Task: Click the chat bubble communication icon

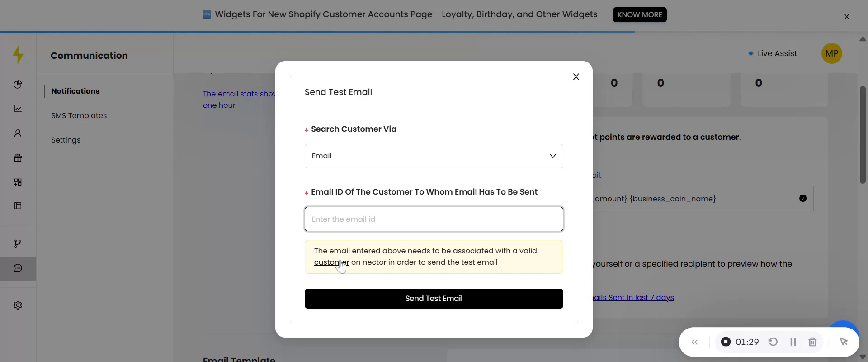Action: pos(18,268)
